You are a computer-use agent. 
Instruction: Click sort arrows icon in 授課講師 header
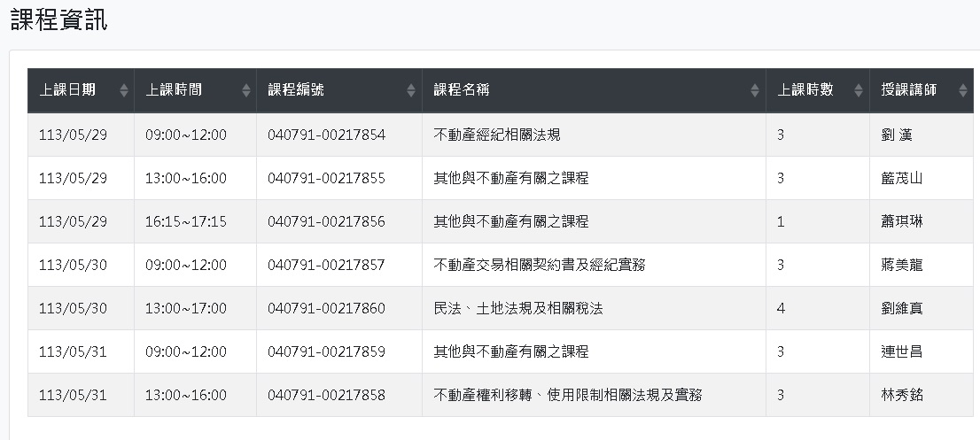[962, 90]
